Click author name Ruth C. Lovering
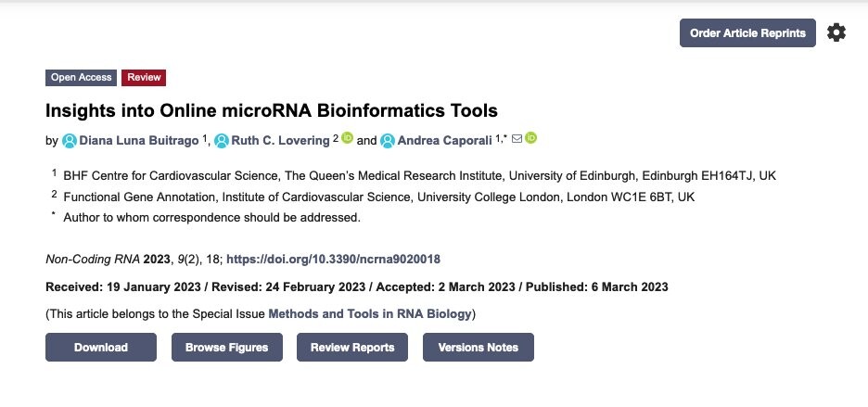Image resolution: width=868 pixels, height=407 pixels. point(280,141)
